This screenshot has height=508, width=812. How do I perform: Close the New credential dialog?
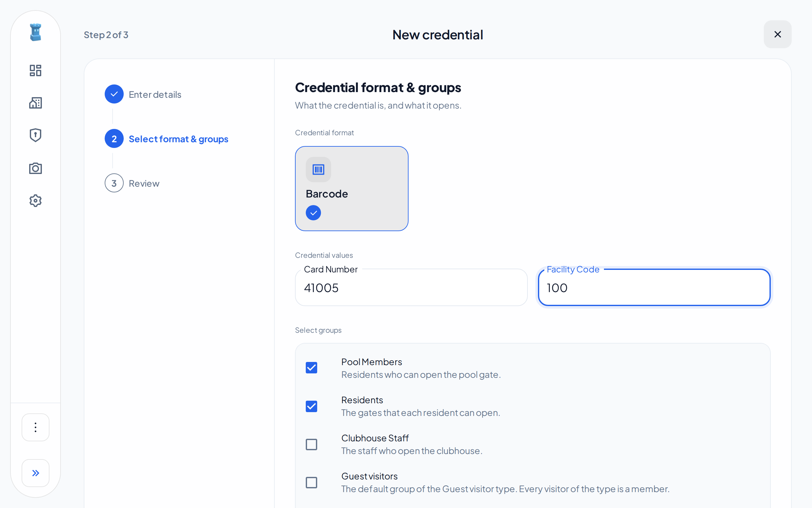click(777, 34)
